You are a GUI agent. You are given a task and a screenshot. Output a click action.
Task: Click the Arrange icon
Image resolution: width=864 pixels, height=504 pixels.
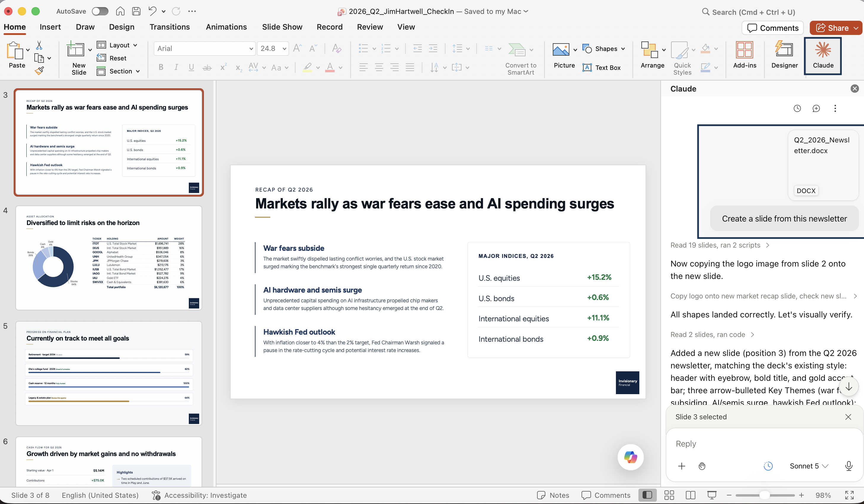(x=649, y=50)
